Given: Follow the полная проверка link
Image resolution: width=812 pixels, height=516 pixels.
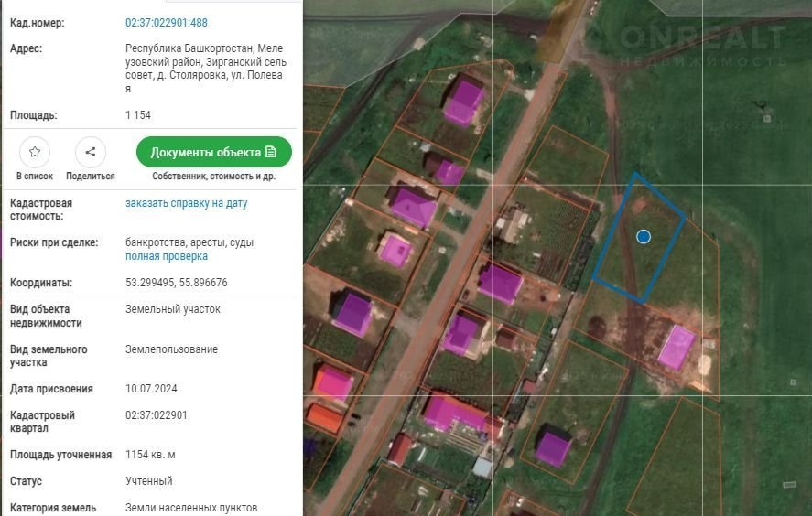Looking at the screenshot, I should pos(166,256).
